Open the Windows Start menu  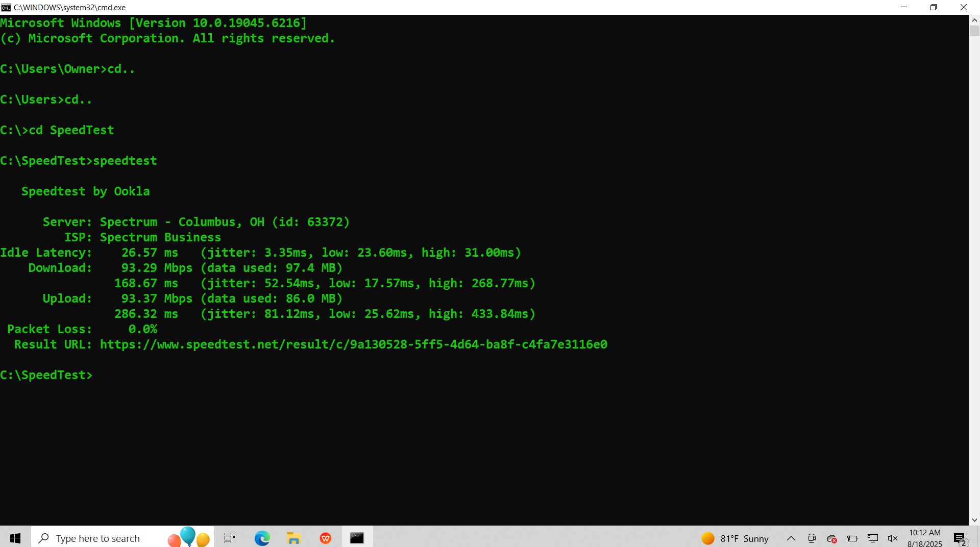(x=15, y=538)
